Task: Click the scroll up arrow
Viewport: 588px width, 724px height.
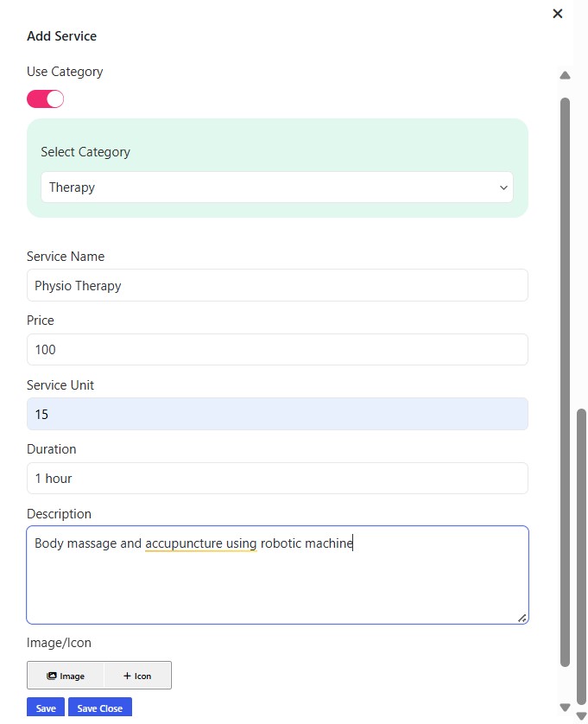Action: [x=565, y=75]
